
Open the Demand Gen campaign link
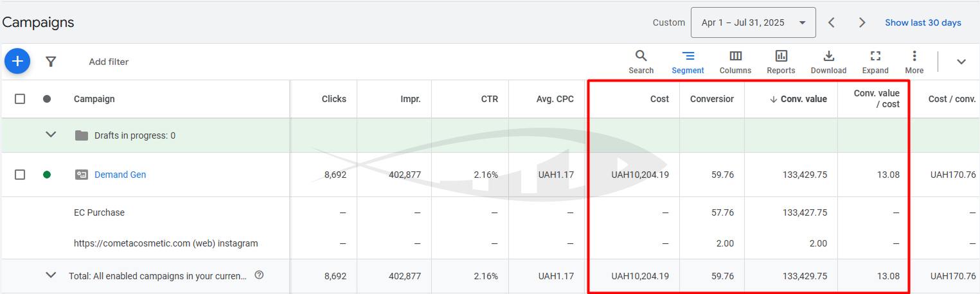coord(120,175)
